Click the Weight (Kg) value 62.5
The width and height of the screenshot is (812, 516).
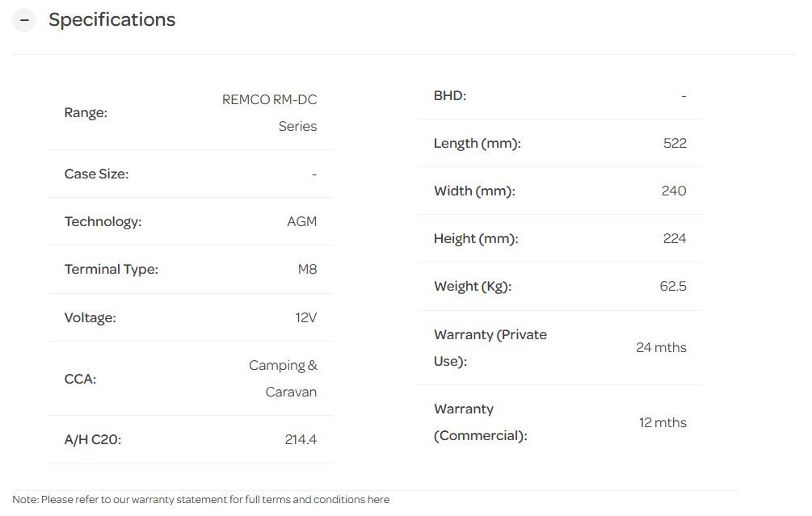click(672, 286)
